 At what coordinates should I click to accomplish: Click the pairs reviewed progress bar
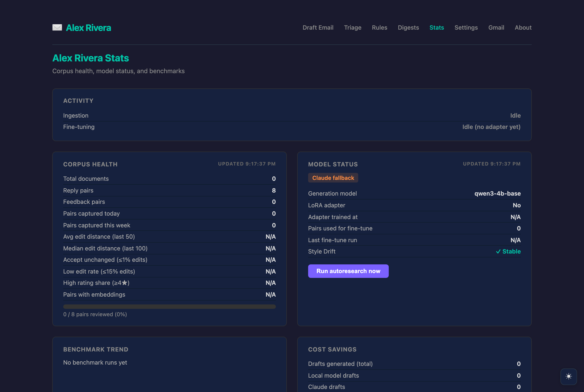(169, 306)
